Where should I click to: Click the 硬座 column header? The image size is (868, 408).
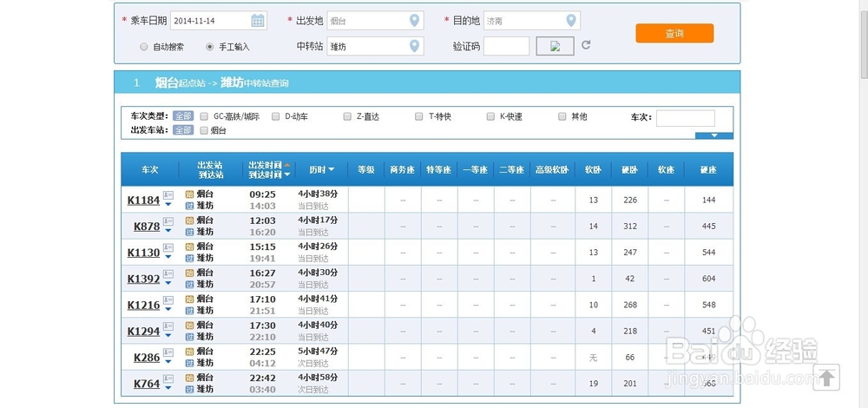(708, 169)
